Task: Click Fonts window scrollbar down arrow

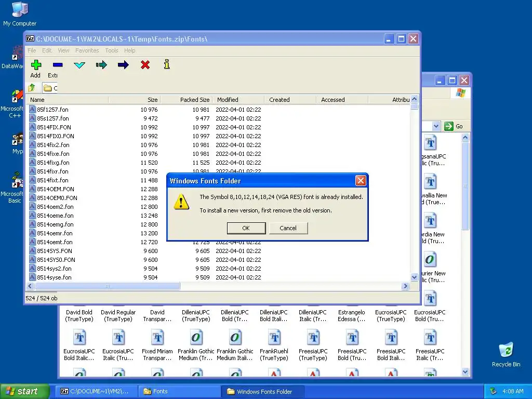Action: coord(465,372)
